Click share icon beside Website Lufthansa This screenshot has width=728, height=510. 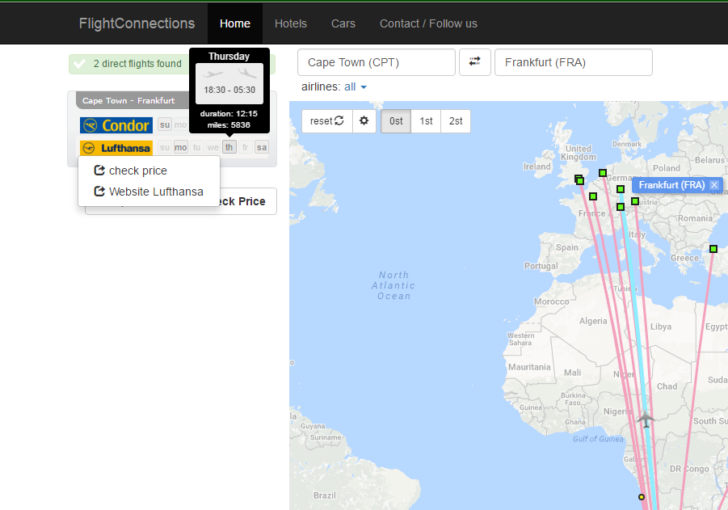click(99, 191)
